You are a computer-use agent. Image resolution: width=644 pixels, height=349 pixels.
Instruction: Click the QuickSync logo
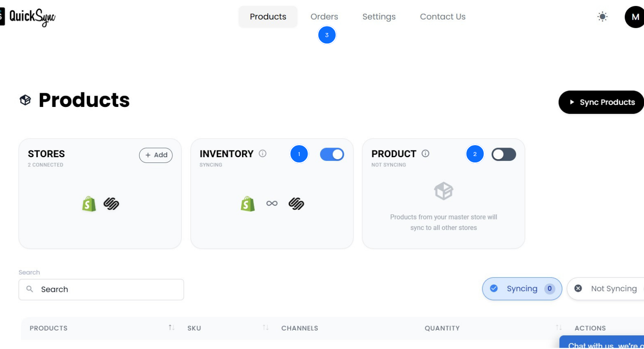pyautogui.click(x=27, y=17)
